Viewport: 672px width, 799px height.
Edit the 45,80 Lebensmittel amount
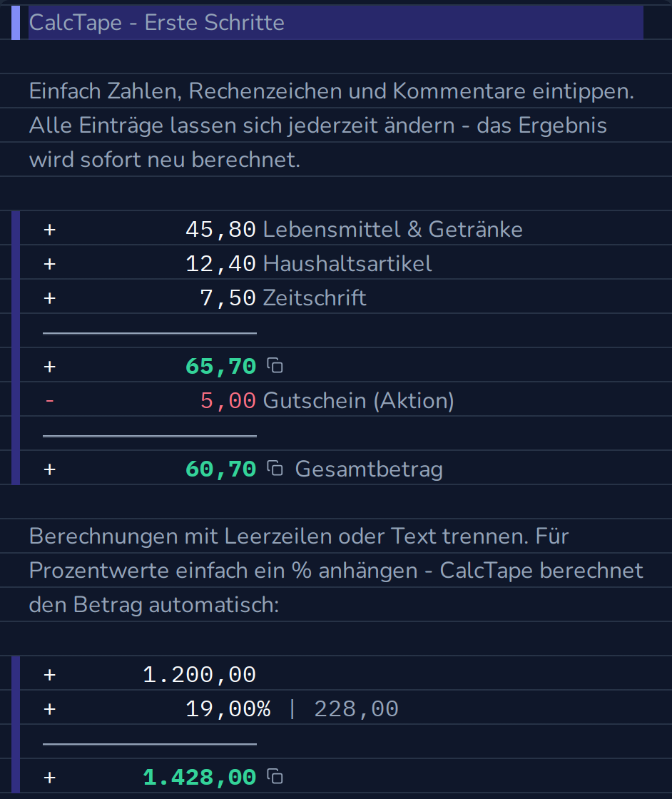pos(220,229)
